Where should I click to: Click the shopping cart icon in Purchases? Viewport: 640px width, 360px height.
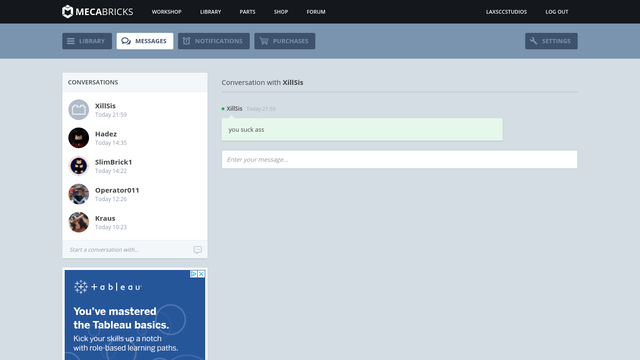pos(264,41)
